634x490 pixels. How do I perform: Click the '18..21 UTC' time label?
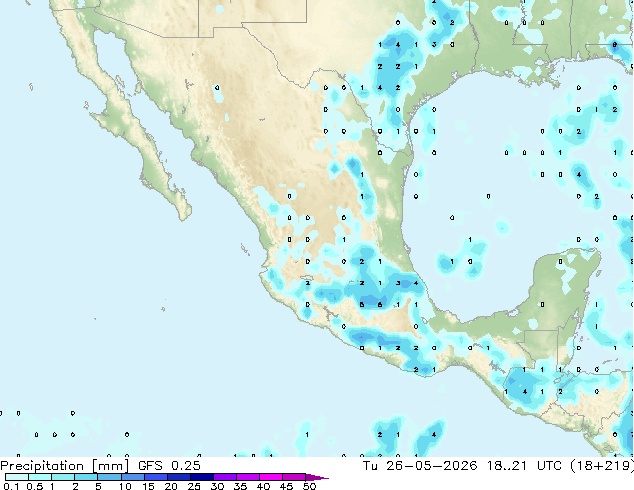pos(524,466)
